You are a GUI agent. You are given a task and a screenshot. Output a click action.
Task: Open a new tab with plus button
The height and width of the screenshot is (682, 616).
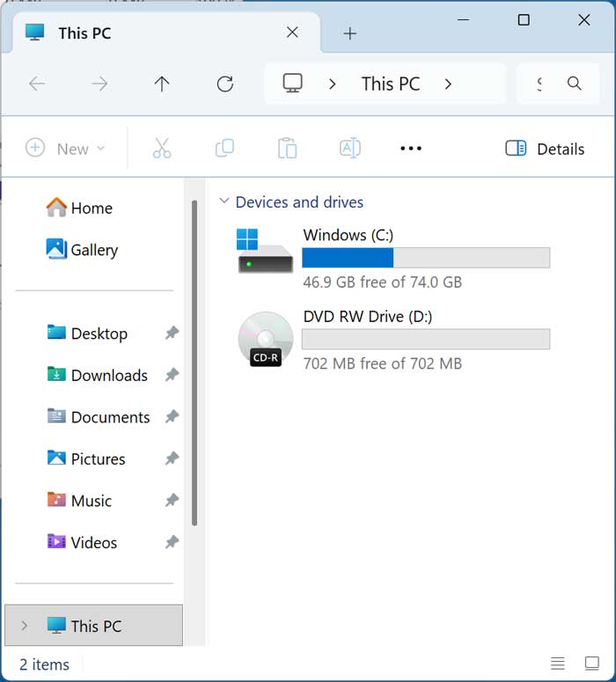349,33
